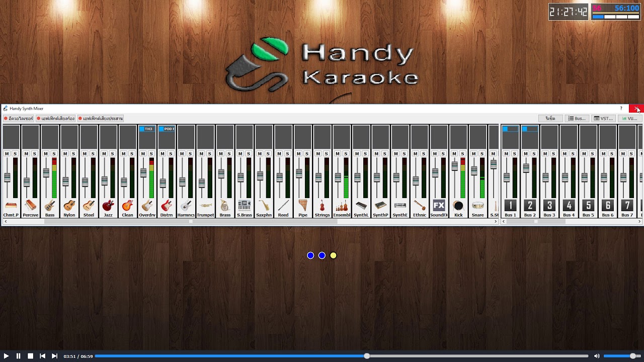Adjust the Bass channel volume fader
The image size is (644, 362).
pos(46,172)
